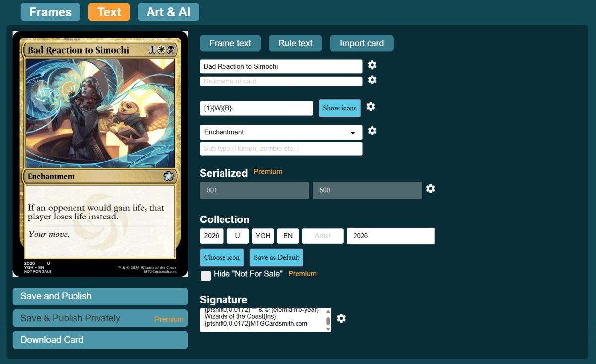This screenshot has height=364, width=596.
Task: Click the Premium link next to Serialized
Action: coord(268,172)
